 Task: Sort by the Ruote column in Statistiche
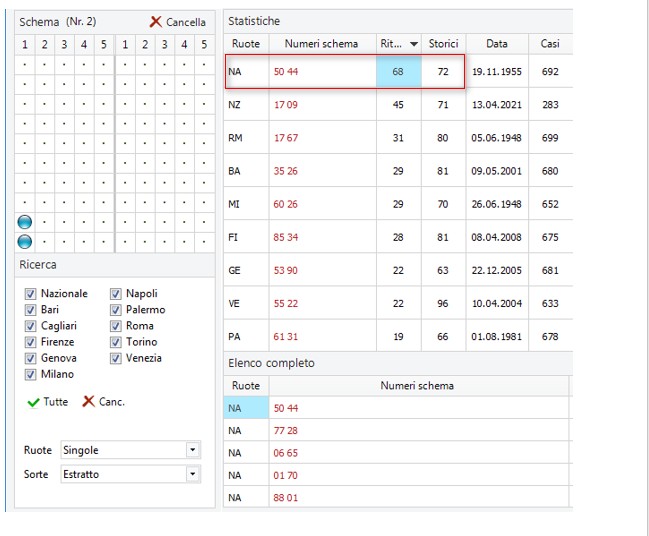[x=246, y=44]
